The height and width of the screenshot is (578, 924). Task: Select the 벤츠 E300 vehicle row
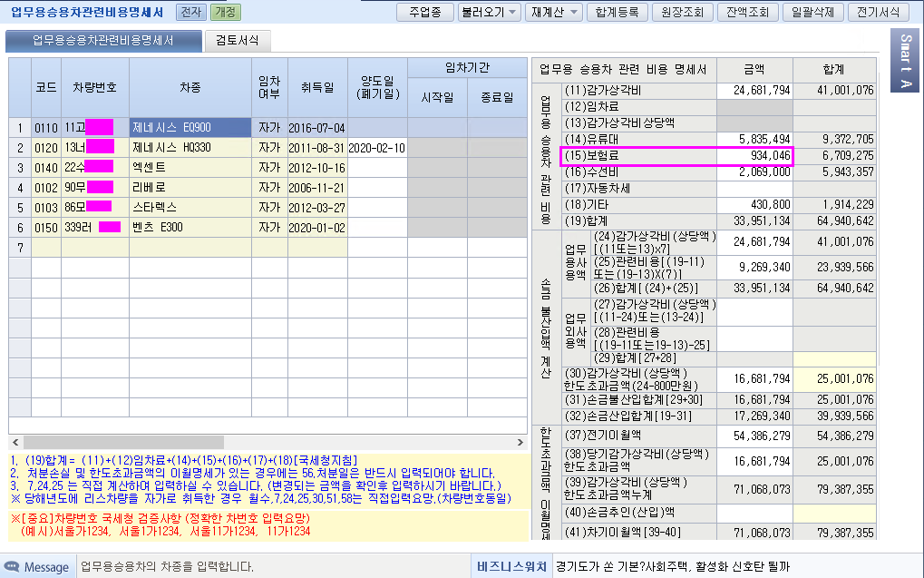(190, 227)
